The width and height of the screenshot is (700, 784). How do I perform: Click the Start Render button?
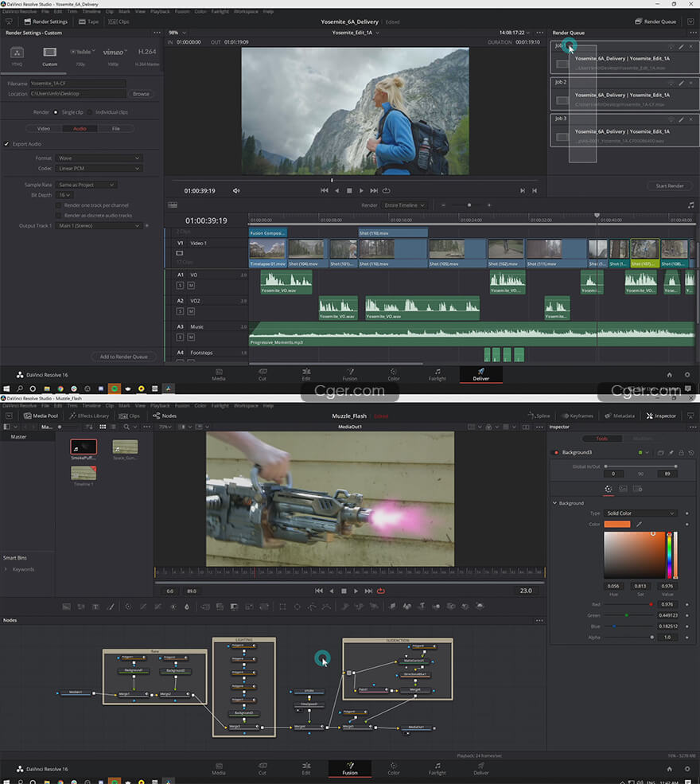tap(670, 186)
